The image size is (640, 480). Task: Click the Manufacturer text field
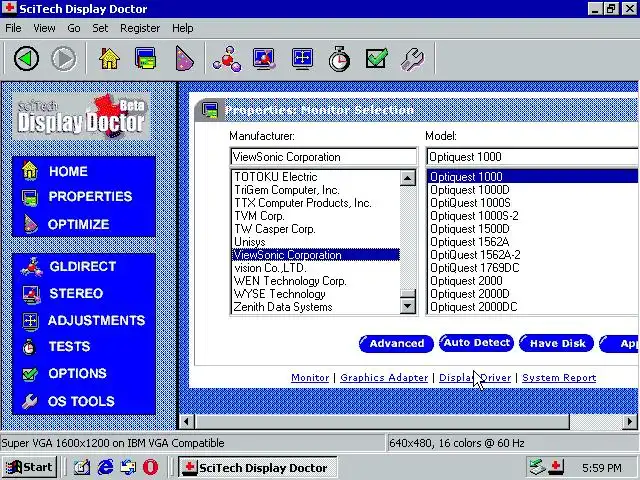point(324,157)
